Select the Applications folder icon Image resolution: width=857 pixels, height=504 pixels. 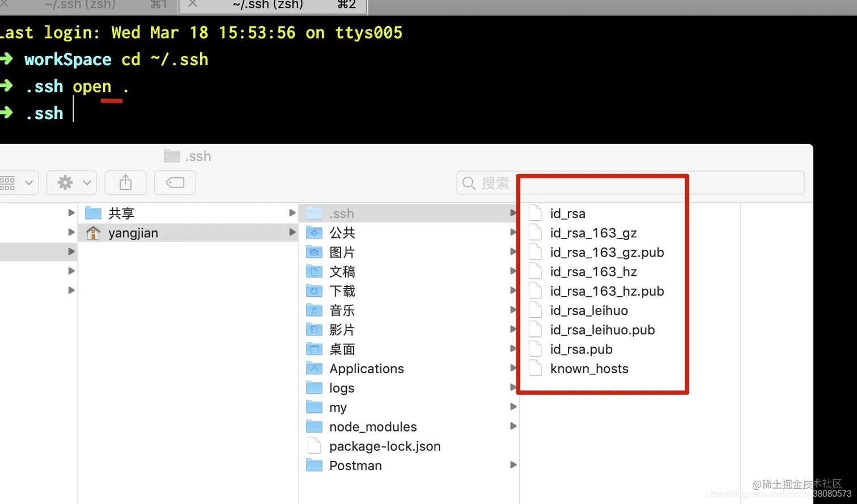click(x=314, y=369)
